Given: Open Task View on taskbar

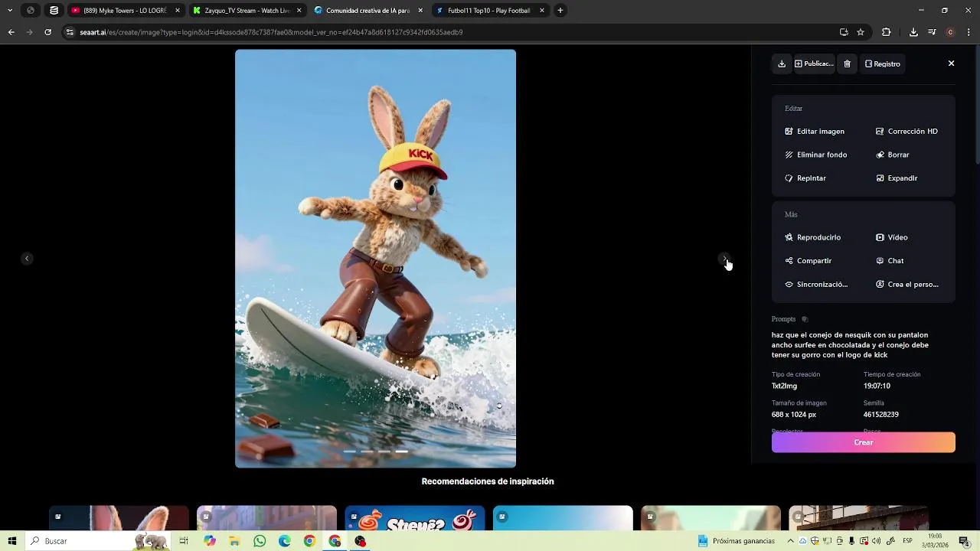Looking at the screenshot, I should pos(184,541).
